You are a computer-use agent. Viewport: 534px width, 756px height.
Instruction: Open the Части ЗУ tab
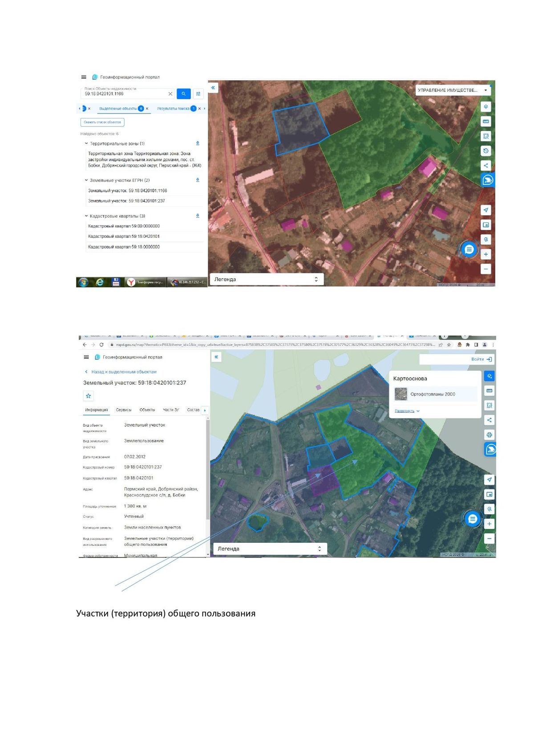click(171, 410)
